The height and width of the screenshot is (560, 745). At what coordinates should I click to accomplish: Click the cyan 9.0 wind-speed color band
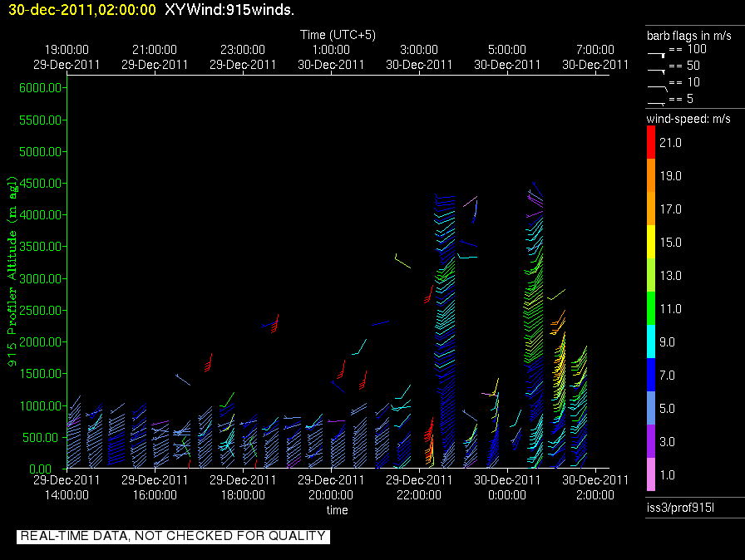(651, 341)
